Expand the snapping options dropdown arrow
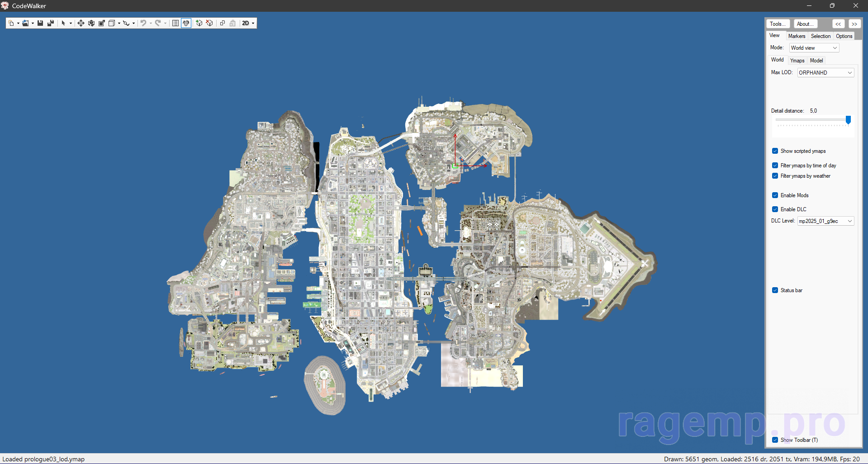Image resolution: width=868 pixels, height=464 pixels. point(133,24)
